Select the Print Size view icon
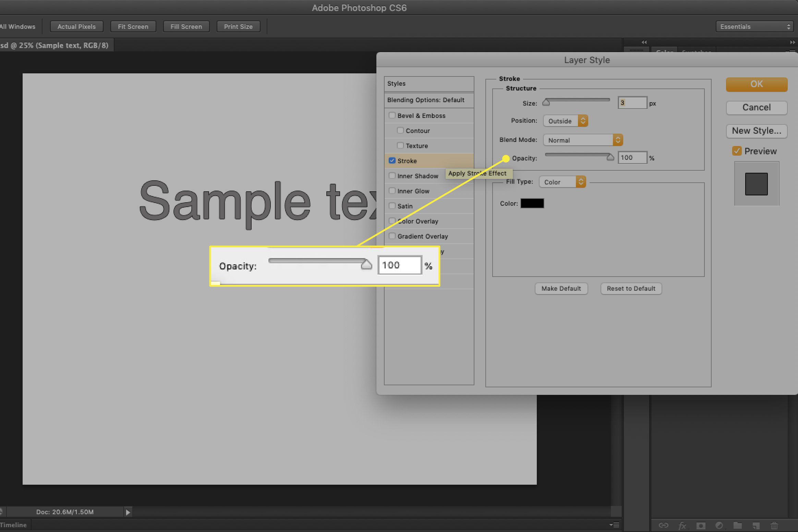The height and width of the screenshot is (532, 798). 238,26
